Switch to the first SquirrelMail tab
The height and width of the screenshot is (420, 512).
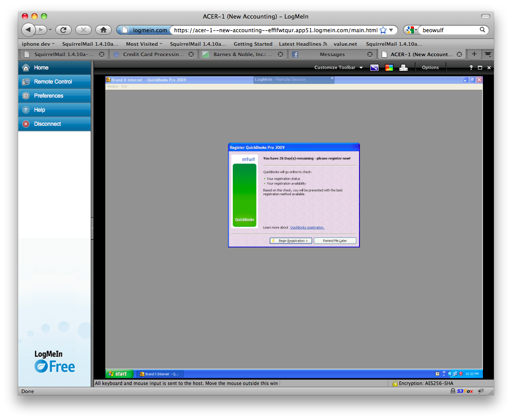click(64, 54)
